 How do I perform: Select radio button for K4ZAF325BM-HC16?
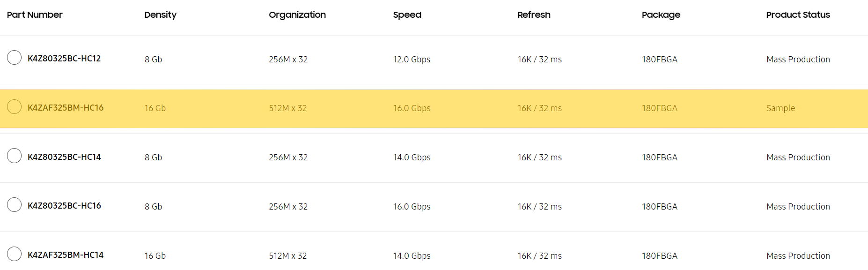(15, 107)
